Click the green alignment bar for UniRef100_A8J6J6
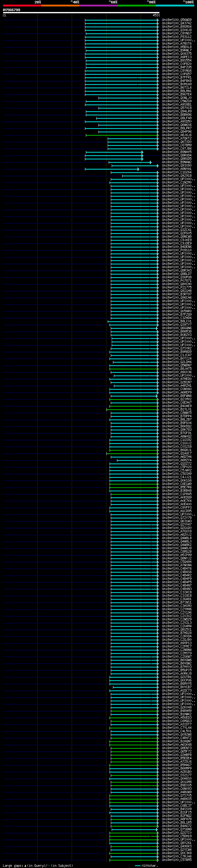 pyautogui.click(x=122, y=135)
